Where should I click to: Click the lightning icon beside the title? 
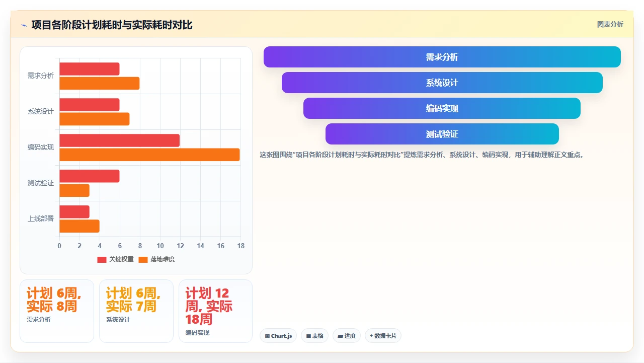coord(24,25)
